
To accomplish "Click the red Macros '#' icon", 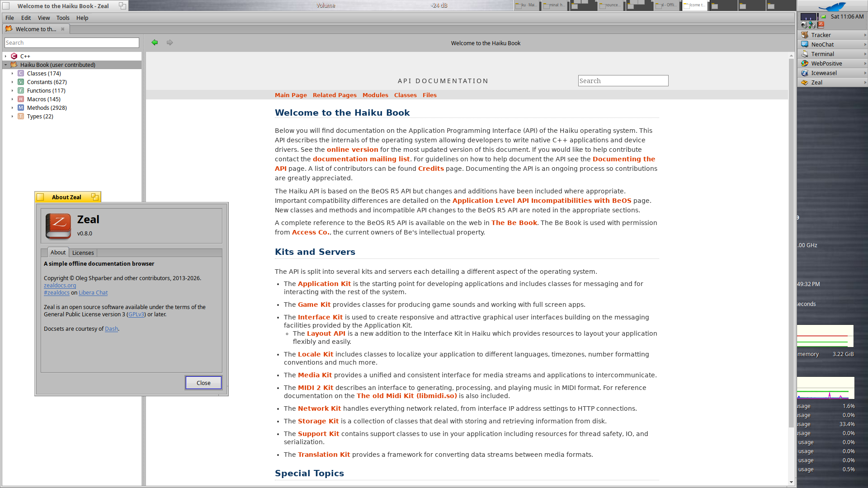I will click(x=21, y=99).
